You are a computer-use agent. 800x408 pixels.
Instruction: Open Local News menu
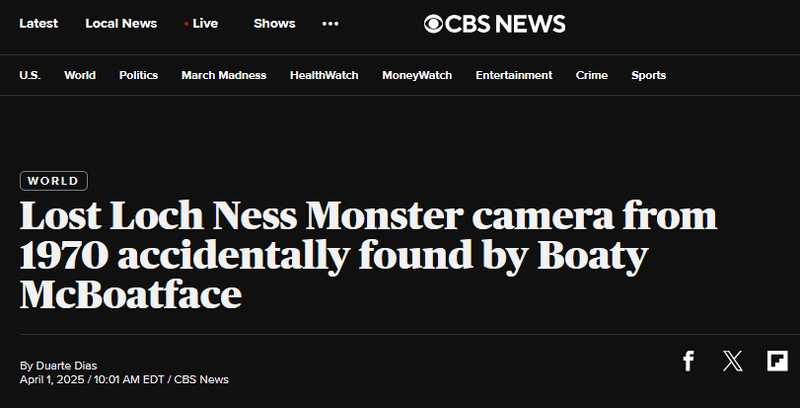pos(121,24)
